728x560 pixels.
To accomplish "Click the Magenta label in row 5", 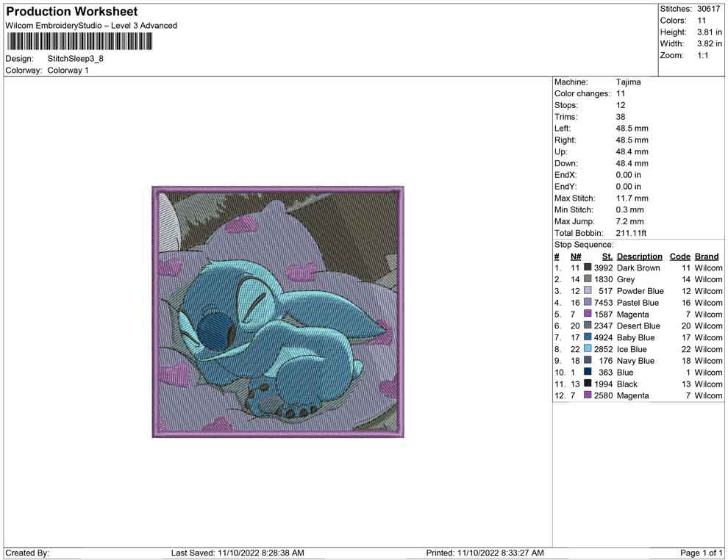I will pos(632,314).
